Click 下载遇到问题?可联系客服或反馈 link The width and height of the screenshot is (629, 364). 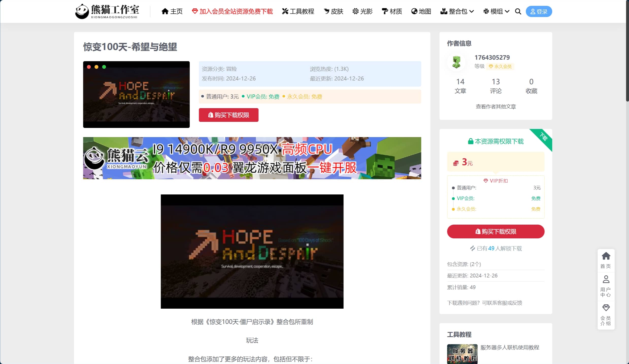[485, 303]
